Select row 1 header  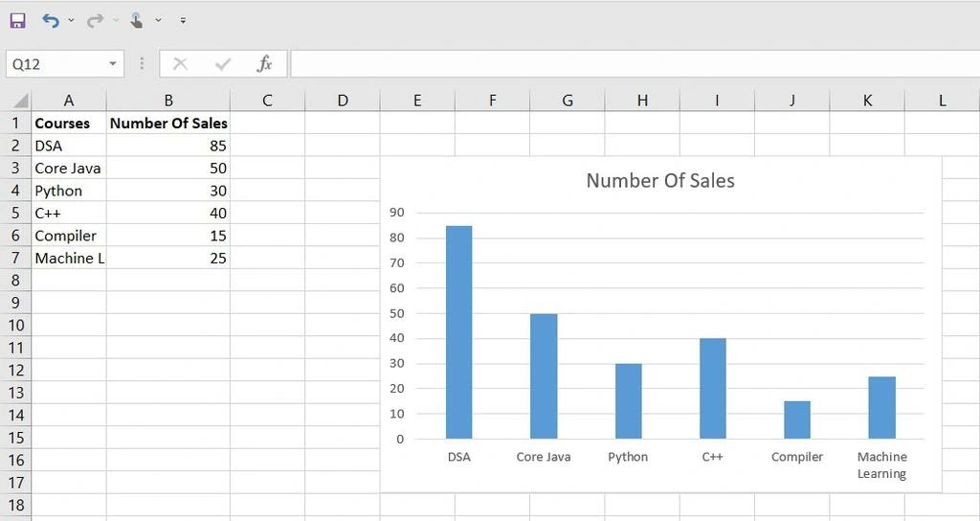pyautogui.click(x=15, y=123)
